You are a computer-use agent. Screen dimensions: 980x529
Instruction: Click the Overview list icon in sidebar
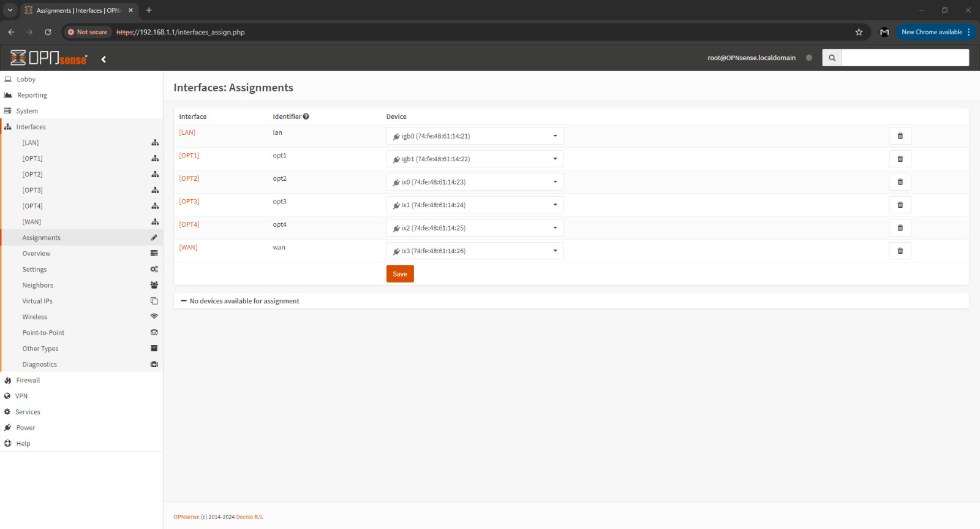coord(154,253)
